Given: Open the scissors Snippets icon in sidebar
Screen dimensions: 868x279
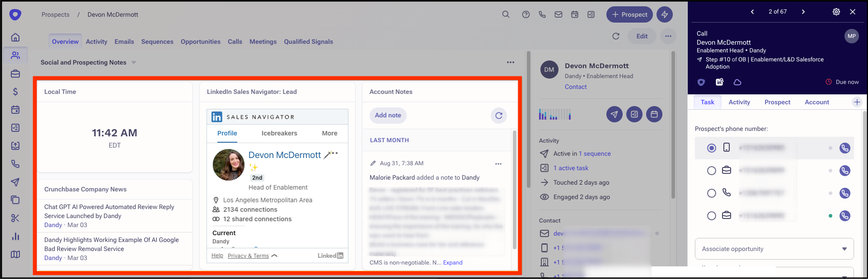Looking at the screenshot, I should [15, 218].
